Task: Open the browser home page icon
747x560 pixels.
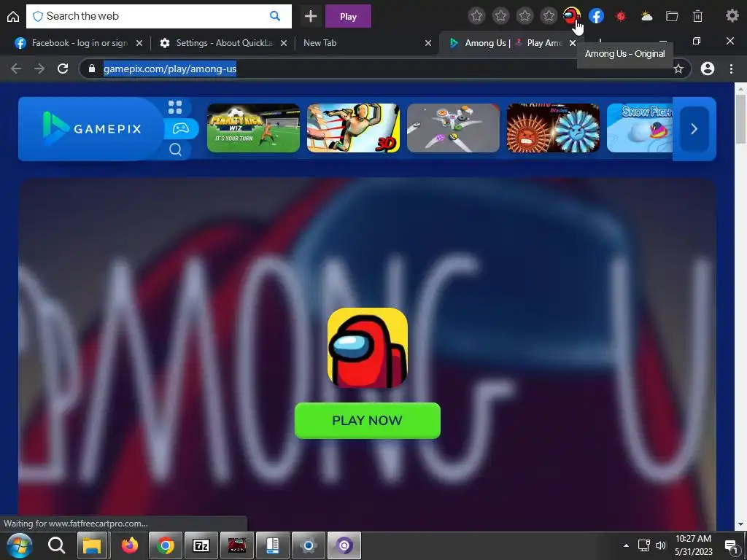Action: [13, 16]
